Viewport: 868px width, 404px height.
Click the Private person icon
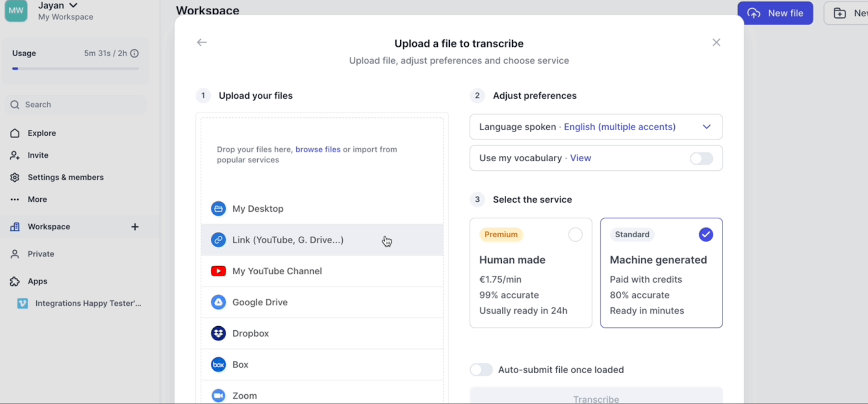[x=15, y=254]
